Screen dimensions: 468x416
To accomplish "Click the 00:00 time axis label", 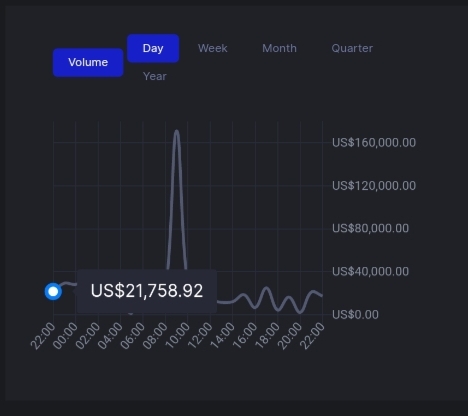I will coord(65,336).
